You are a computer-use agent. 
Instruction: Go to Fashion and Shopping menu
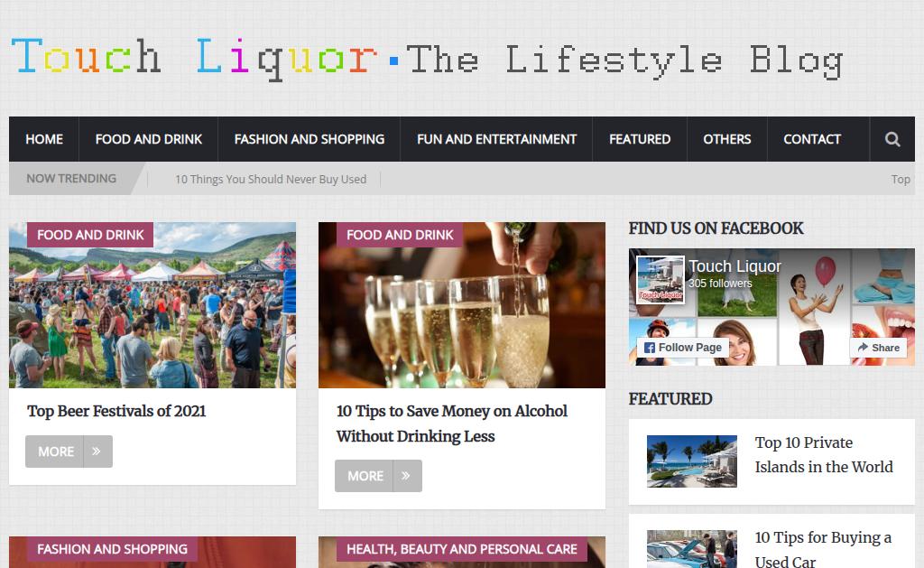310,139
